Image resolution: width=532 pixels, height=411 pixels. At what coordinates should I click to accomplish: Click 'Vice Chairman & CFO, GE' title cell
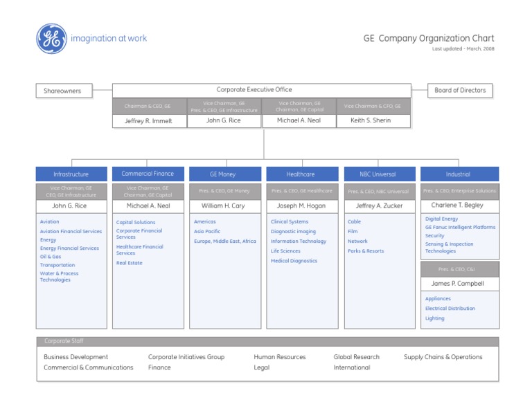(373, 107)
